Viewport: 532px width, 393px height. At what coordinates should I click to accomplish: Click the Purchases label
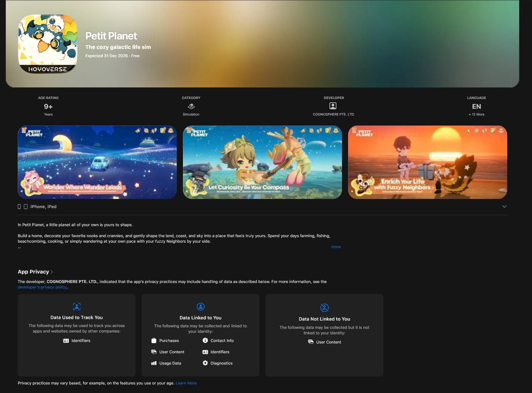click(169, 341)
